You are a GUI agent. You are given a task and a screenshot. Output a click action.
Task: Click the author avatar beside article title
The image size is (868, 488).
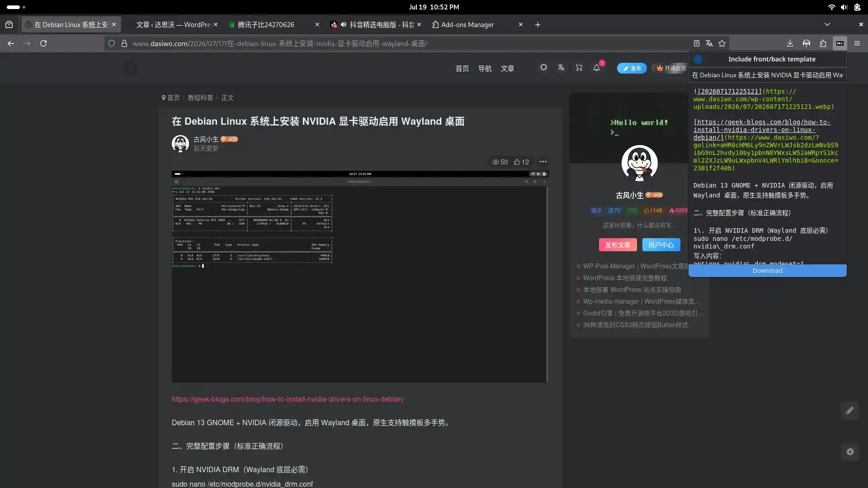[180, 143]
